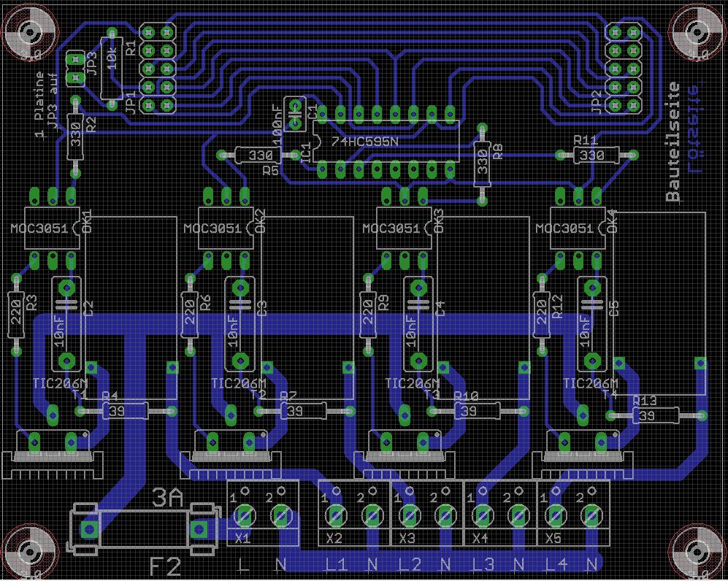Select resistor R5 labeled 330

click(x=258, y=155)
